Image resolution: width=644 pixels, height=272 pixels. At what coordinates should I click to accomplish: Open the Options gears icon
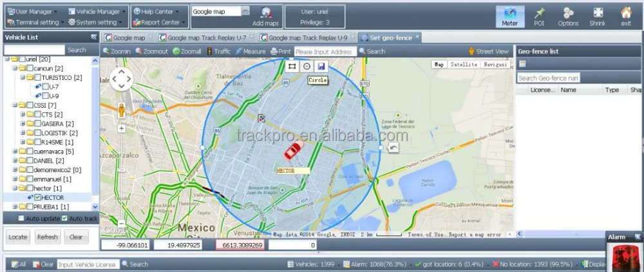pyautogui.click(x=568, y=16)
